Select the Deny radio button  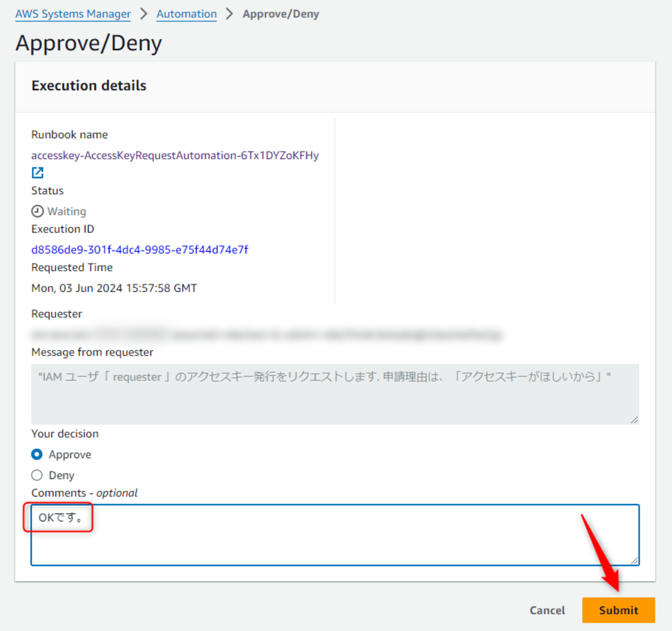37,475
